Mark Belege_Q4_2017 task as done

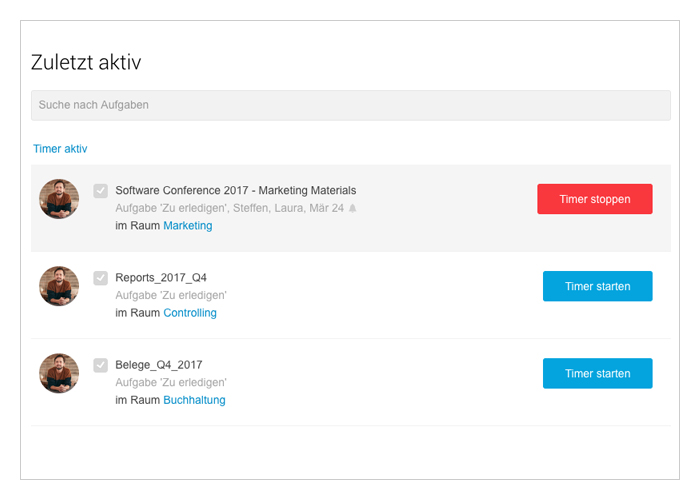point(100,365)
